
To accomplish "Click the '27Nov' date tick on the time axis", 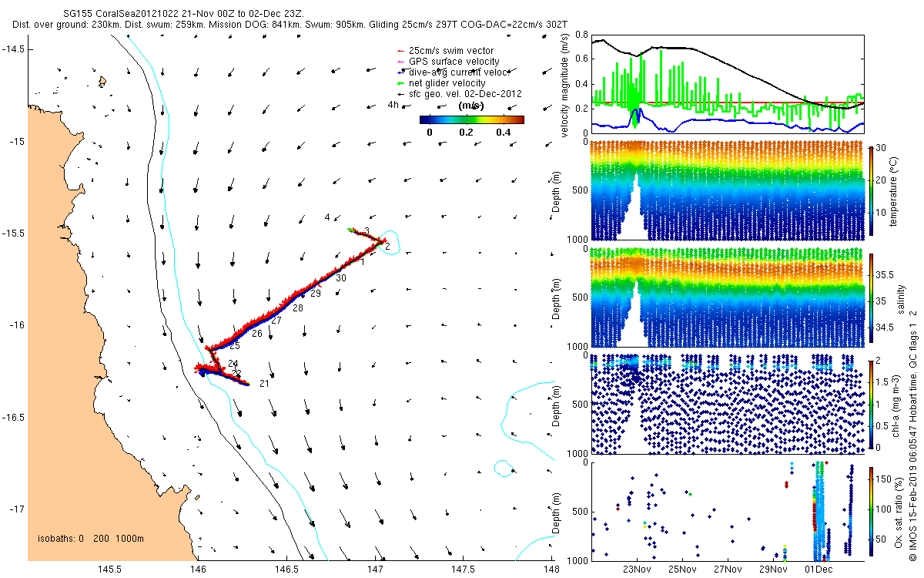I will (728, 570).
